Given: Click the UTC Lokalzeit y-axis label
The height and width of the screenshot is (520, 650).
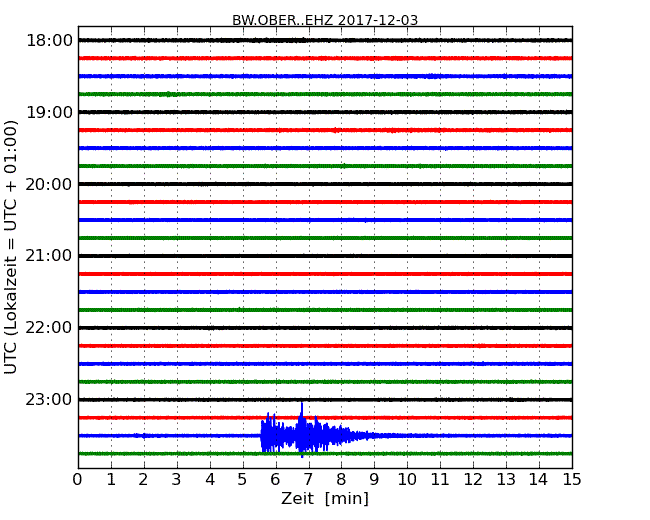Looking at the screenshot, I should [x=11, y=247].
